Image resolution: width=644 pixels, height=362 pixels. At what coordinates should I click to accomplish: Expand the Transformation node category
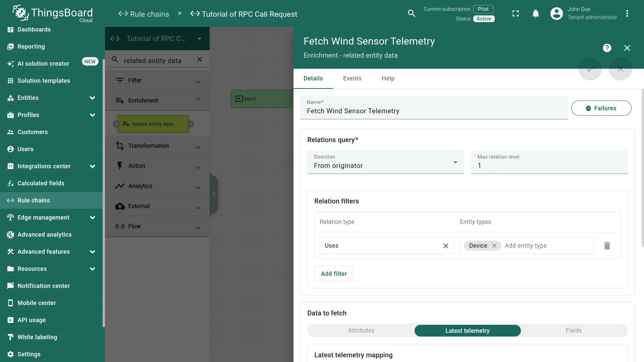(157, 146)
